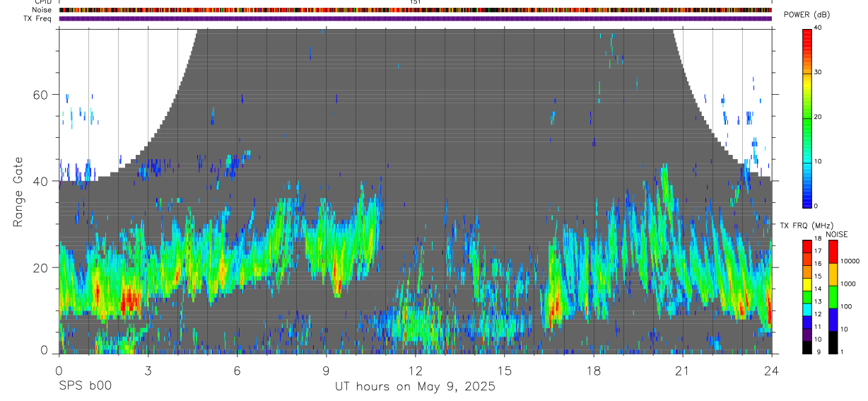Click the 60 label on the Range Gate axis

[41, 95]
